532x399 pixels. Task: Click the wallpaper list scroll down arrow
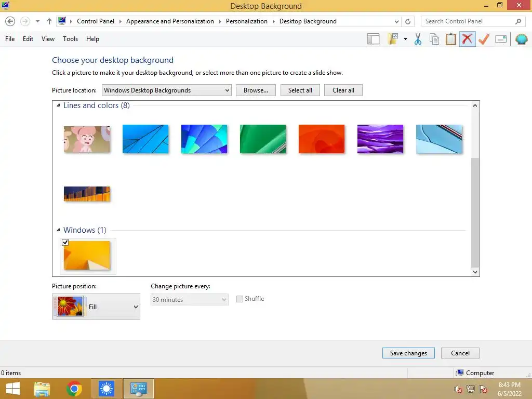pyautogui.click(x=475, y=272)
